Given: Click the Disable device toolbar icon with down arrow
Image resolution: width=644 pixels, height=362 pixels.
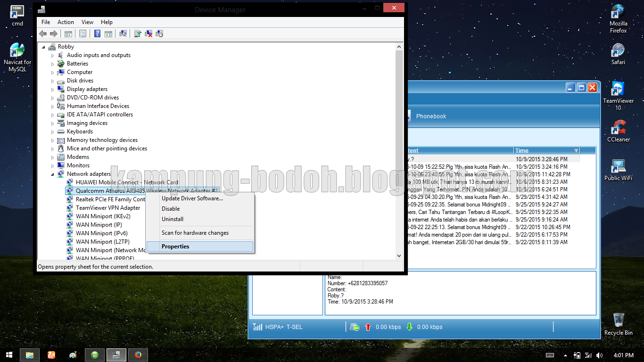Looking at the screenshot, I should click(159, 33).
